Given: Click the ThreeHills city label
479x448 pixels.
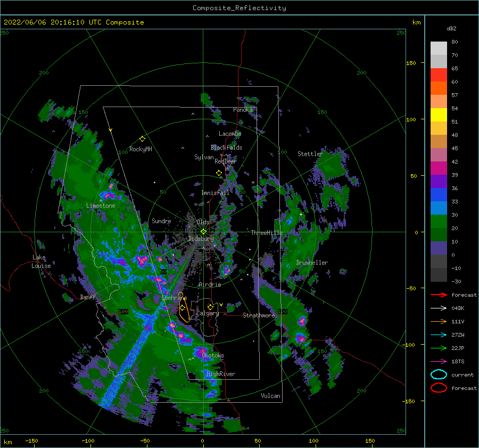Looking at the screenshot, I should [267, 233].
